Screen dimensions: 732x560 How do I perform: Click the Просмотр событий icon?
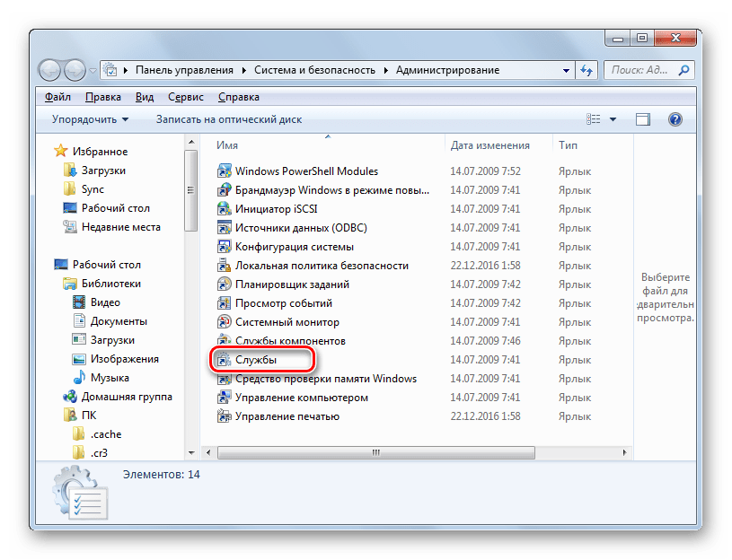click(224, 303)
